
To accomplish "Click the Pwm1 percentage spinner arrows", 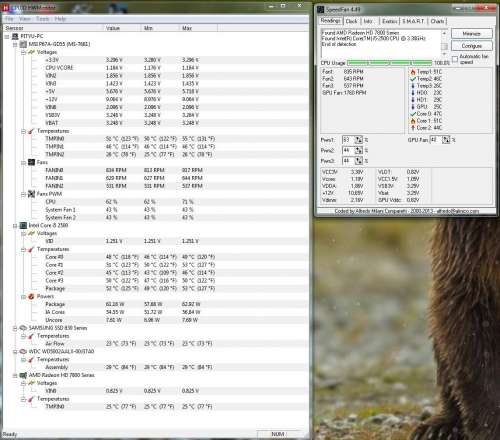I will click(x=359, y=140).
